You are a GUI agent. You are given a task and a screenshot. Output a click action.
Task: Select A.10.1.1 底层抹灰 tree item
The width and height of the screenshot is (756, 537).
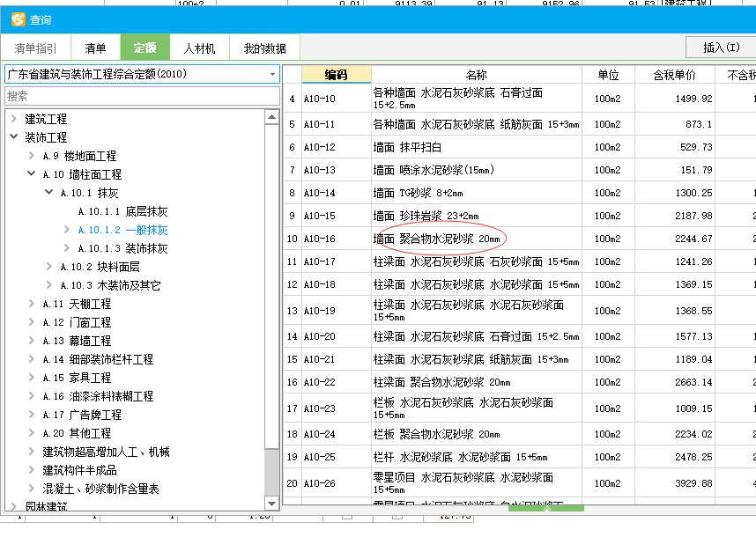click(x=122, y=211)
